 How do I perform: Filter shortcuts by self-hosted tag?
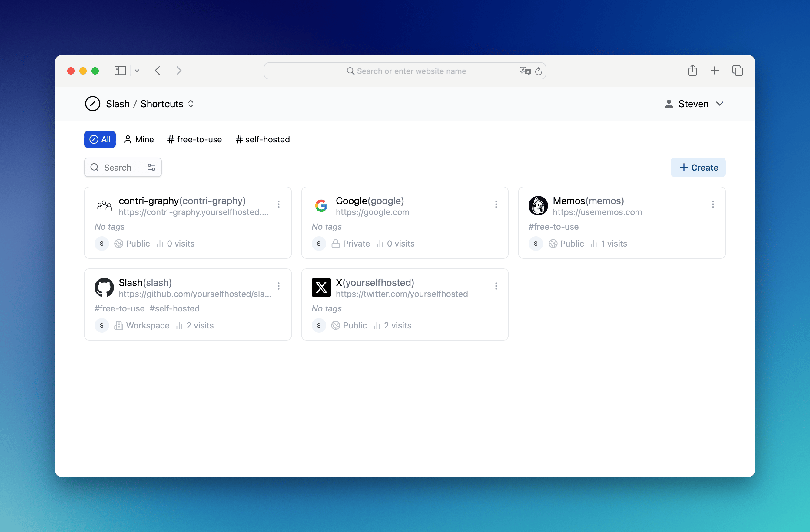pyautogui.click(x=262, y=140)
